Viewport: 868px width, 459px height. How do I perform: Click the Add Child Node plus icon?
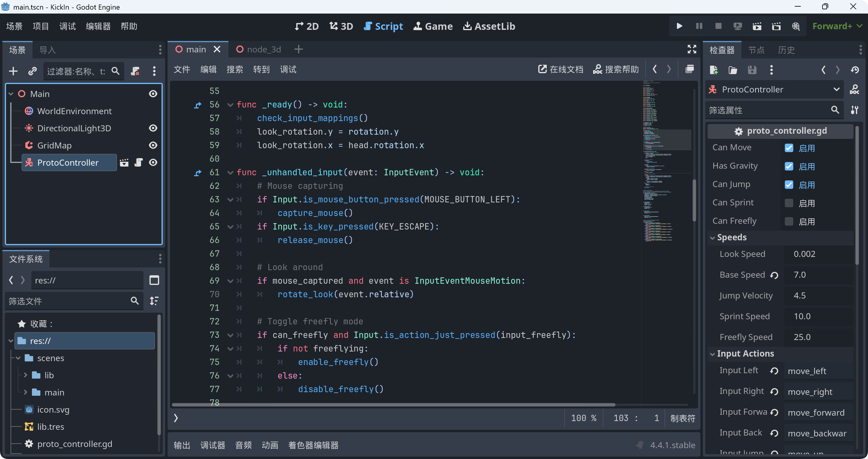point(13,71)
